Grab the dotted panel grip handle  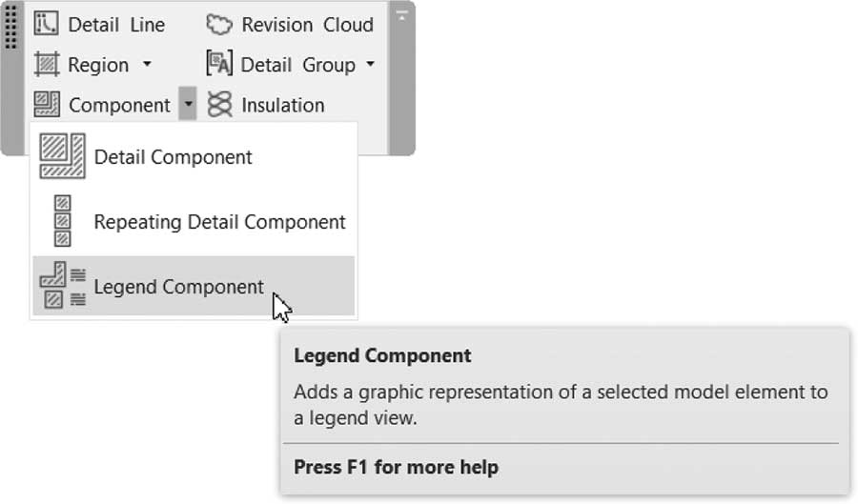(x=10, y=25)
